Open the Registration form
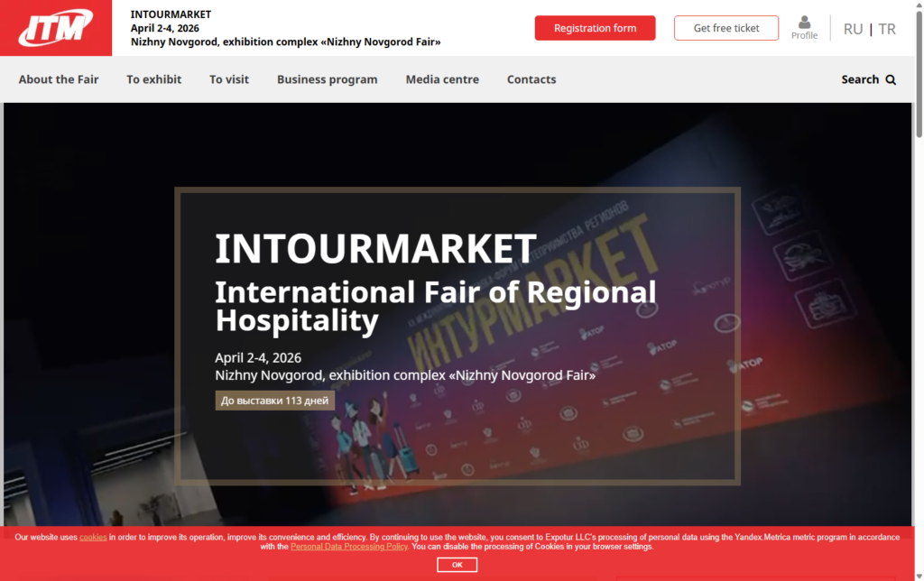The width and height of the screenshot is (924, 581). (x=595, y=28)
